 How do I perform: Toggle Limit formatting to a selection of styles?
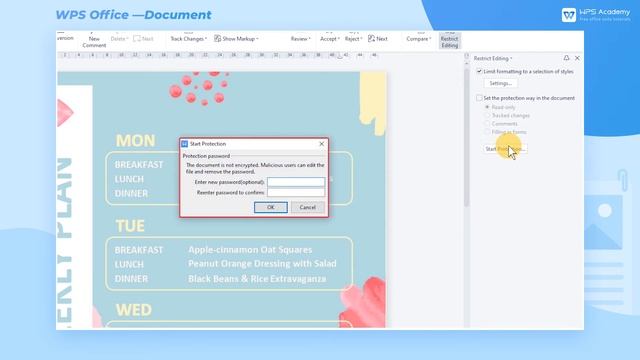(479, 71)
